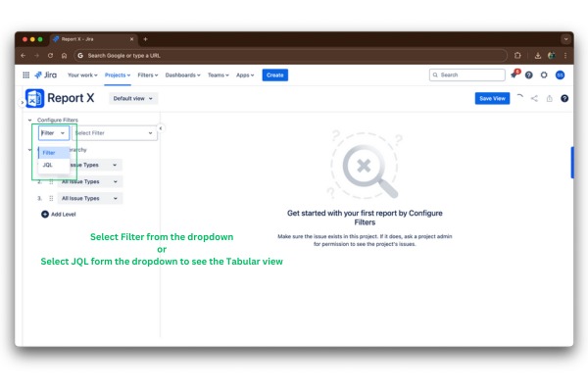Viewport: 588px width, 392px height.
Task: Open the Select Filter dropdown
Action: (115, 133)
